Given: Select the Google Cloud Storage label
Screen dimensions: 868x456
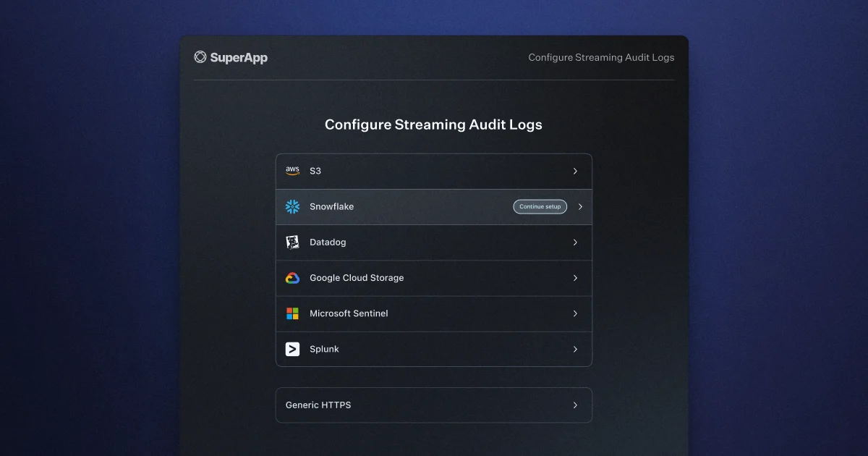Looking at the screenshot, I should (x=357, y=278).
